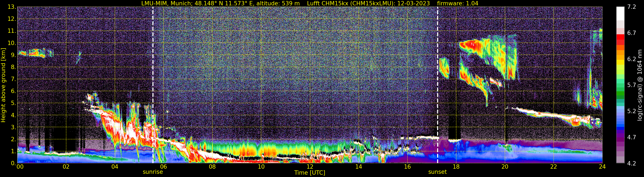Click the 'sunrise' label below the axis
This screenshot has width=644, height=177.
(x=153, y=172)
